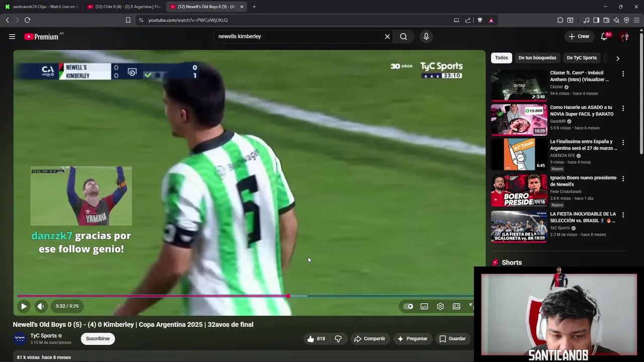Viewport: 644px width, 362px height.
Task: Click the Crear button
Action: [x=579, y=37]
